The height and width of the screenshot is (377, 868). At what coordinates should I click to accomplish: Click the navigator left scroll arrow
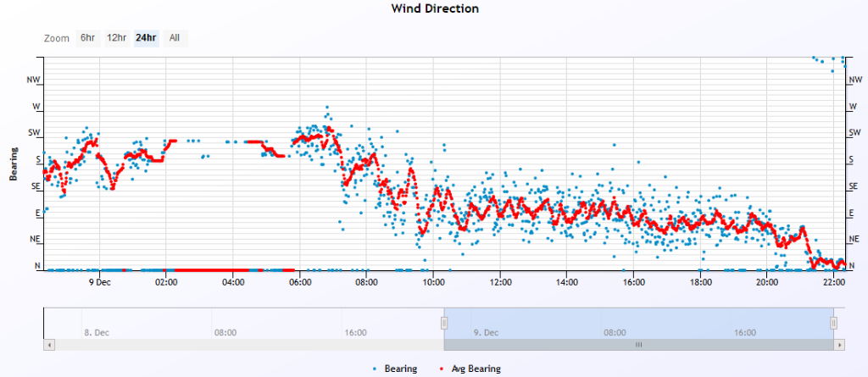[x=48, y=345]
